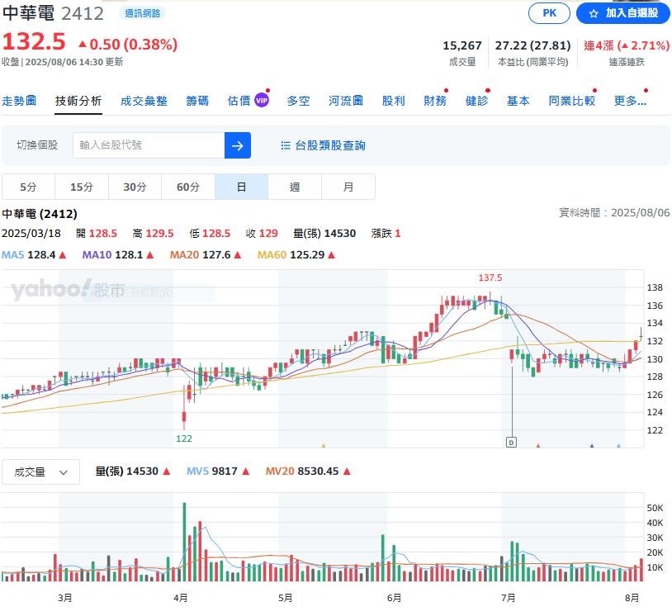This screenshot has width=672, height=616.
Task: Click the 27.22 (27.81) 本益比 value
Action: 532,45
